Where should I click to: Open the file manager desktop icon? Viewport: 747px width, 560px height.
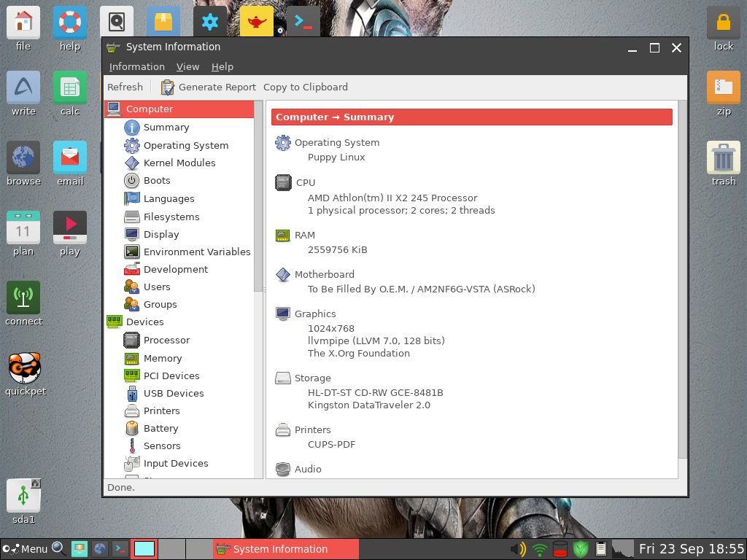click(x=23, y=23)
